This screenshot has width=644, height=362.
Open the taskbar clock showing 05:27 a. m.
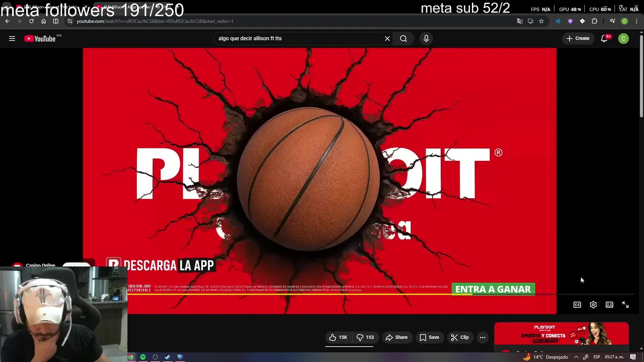tap(614, 357)
